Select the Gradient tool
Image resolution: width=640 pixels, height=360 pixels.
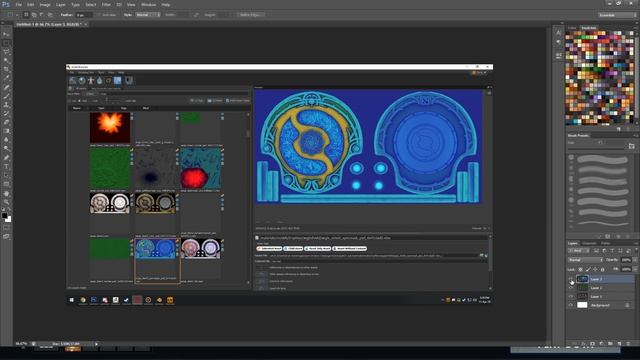6,131
